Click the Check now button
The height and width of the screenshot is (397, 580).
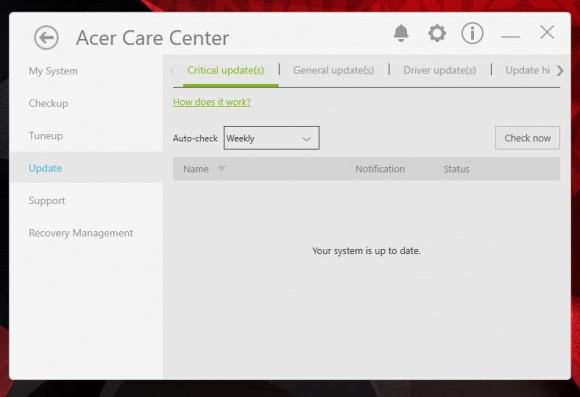pyautogui.click(x=527, y=138)
